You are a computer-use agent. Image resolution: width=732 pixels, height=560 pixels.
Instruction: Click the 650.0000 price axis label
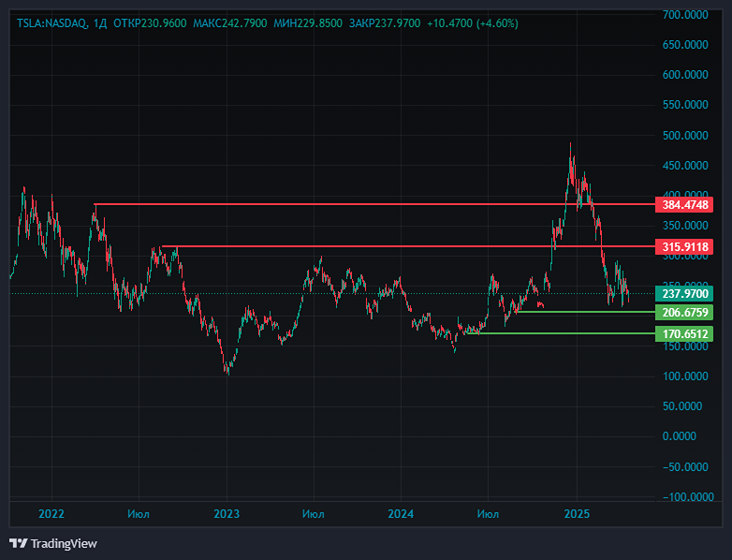pyautogui.click(x=685, y=45)
